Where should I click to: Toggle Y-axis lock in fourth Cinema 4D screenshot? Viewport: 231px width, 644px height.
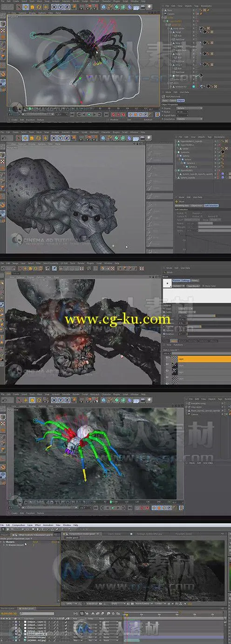pos(61,399)
